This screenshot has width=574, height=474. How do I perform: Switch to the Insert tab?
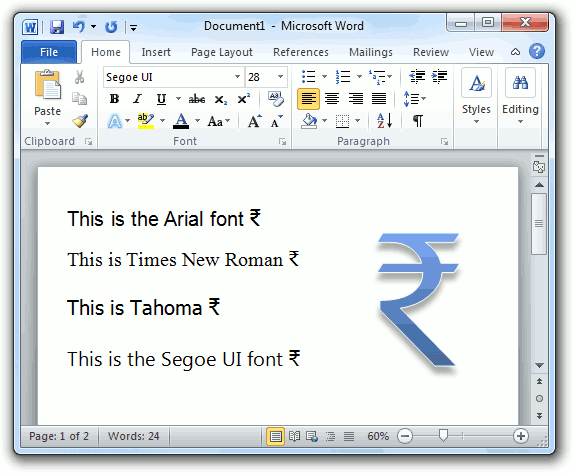point(156,52)
